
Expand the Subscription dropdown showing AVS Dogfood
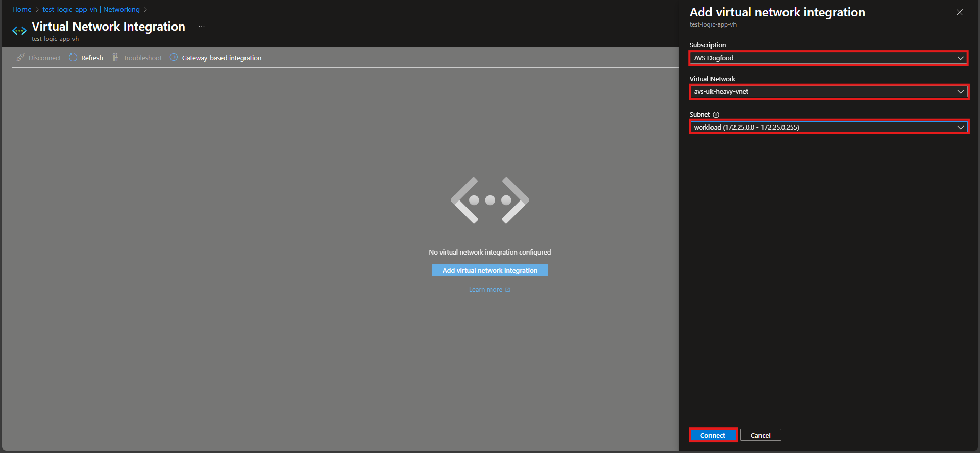click(x=828, y=58)
